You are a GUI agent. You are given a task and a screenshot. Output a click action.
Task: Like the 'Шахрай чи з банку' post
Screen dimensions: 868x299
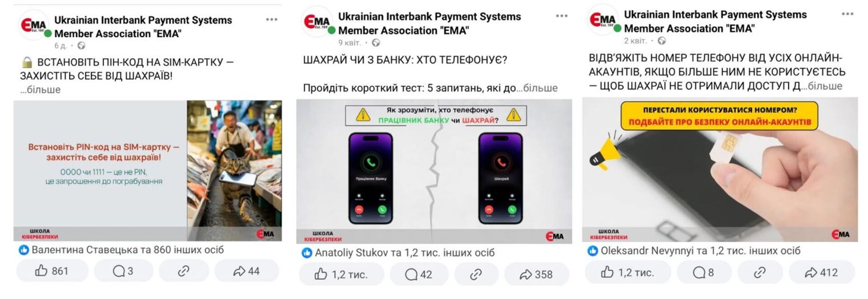click(341, 274)
